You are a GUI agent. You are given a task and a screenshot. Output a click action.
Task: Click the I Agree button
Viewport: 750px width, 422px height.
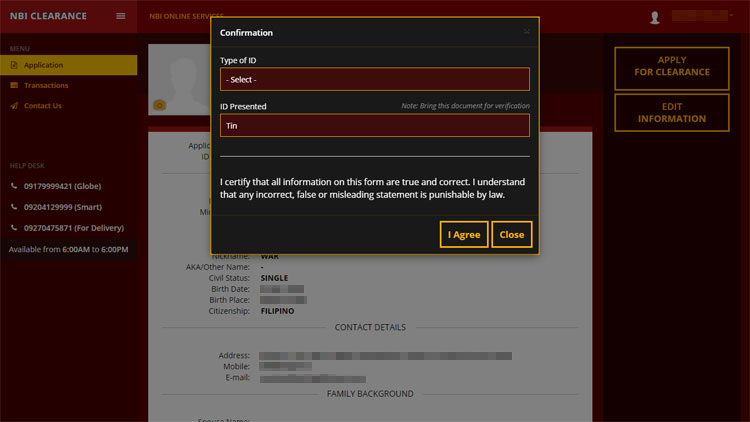[x=464, y=234]
